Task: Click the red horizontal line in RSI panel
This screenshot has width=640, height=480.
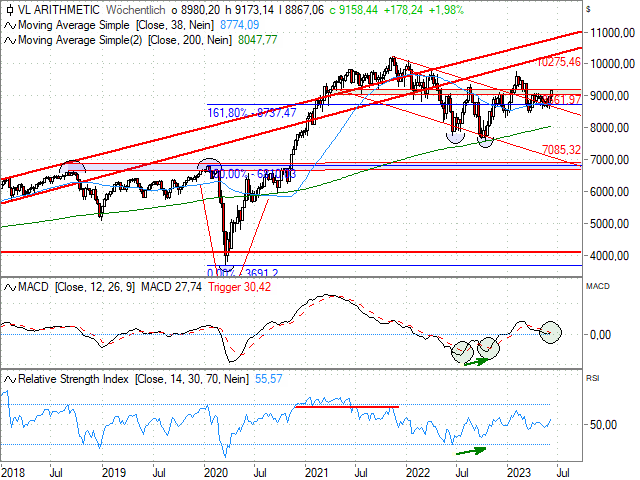Action: pyautogui.click(x=347, y=407)
